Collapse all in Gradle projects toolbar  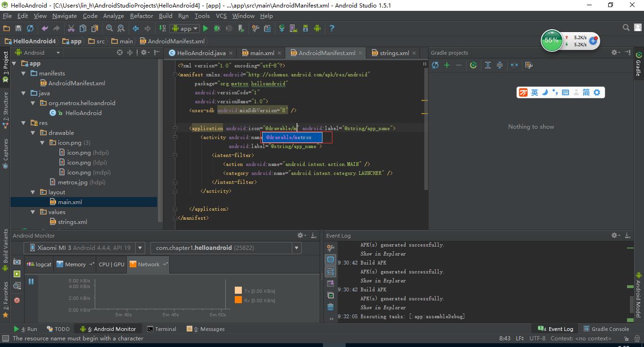pyautogui.click(x=500, y=65)
